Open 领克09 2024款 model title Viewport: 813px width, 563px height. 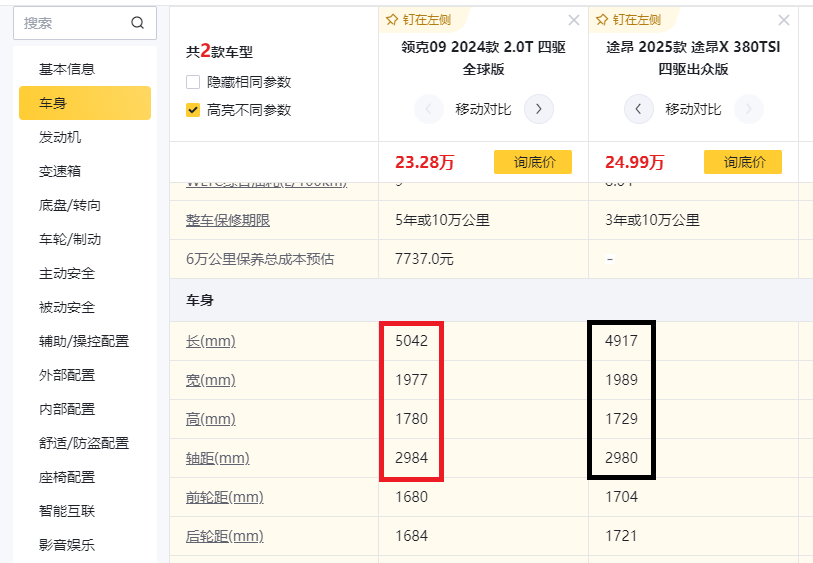pyautogui.click(x=483, y=58)
